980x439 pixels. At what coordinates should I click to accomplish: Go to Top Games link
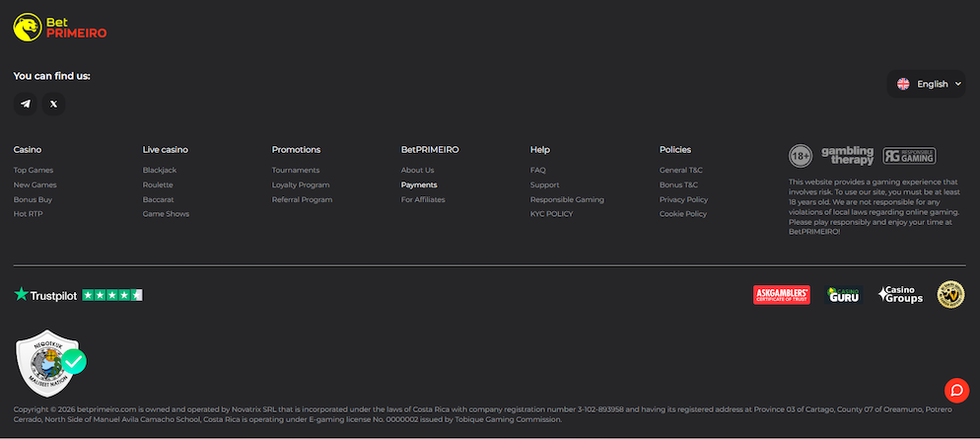coord(34,171)
